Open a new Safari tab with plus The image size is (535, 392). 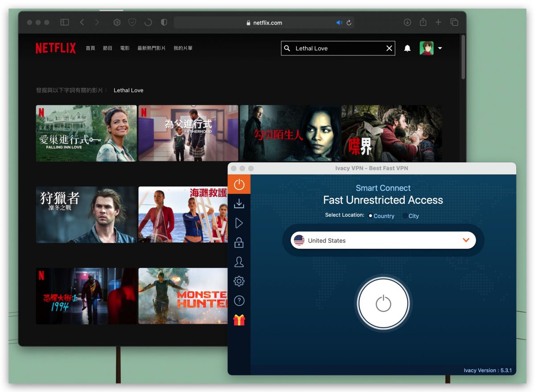(438, 22)
